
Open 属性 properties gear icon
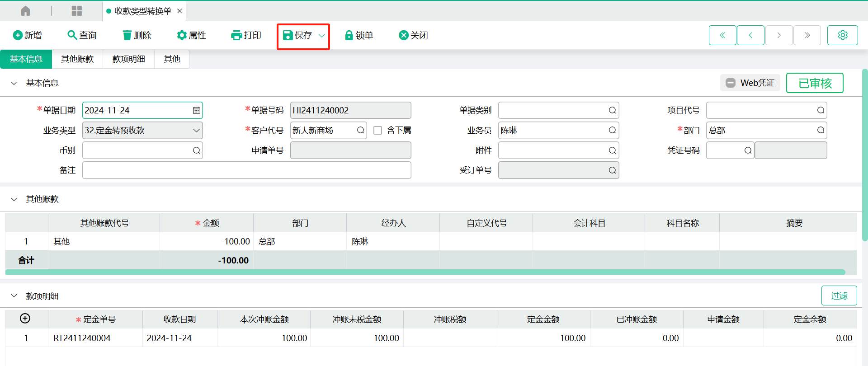point(182,35)
